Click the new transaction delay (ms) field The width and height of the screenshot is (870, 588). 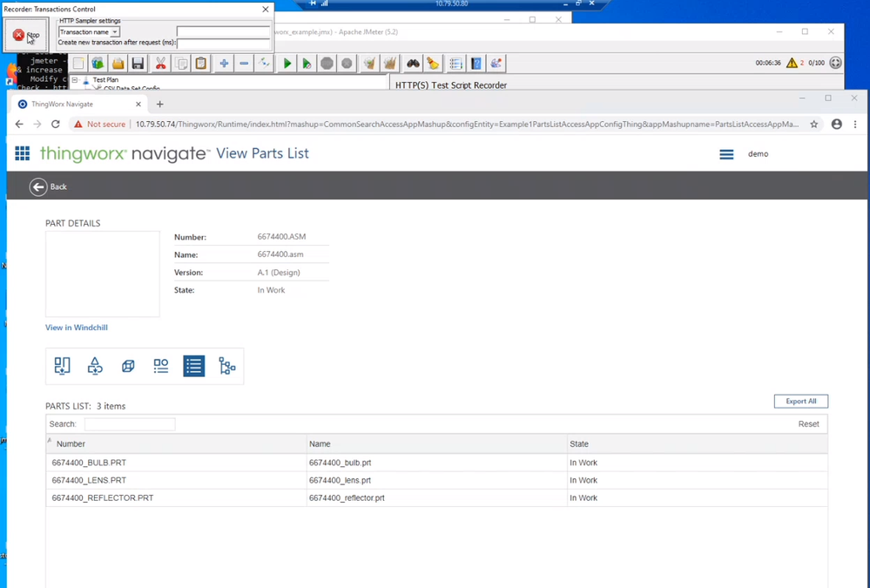[224, 43]
